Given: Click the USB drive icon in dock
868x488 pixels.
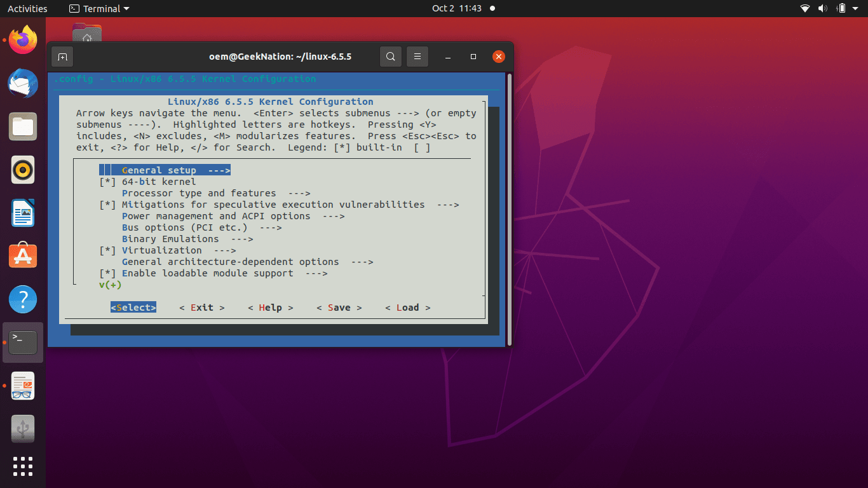Looking at the screenshot, I should [23, 429].
